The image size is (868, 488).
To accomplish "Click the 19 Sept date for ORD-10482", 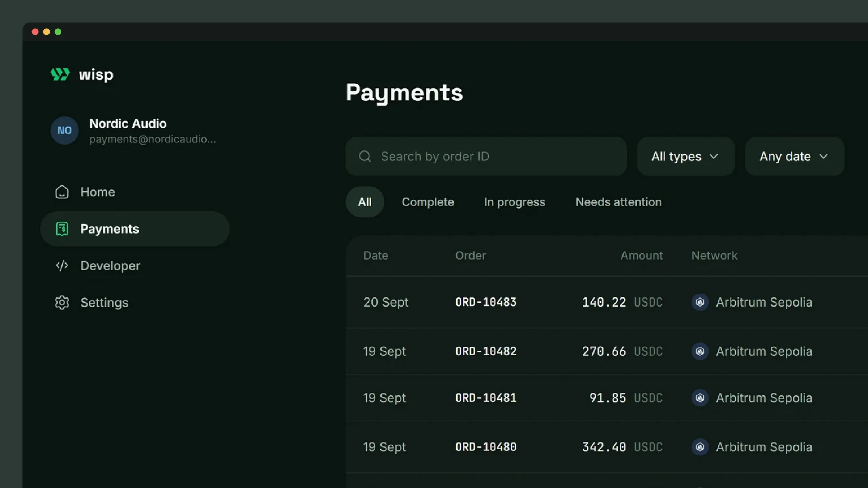I will coord(384,351).
